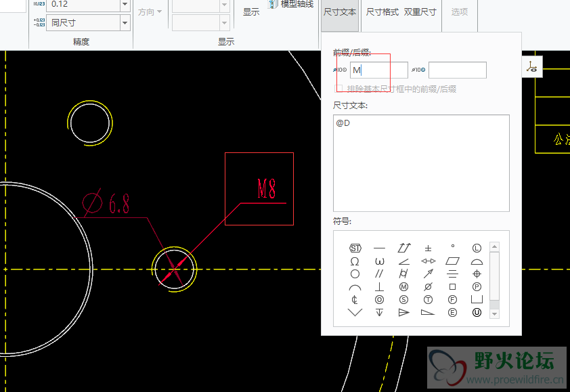Click the empty suffix input field

(x=458, y=70)
